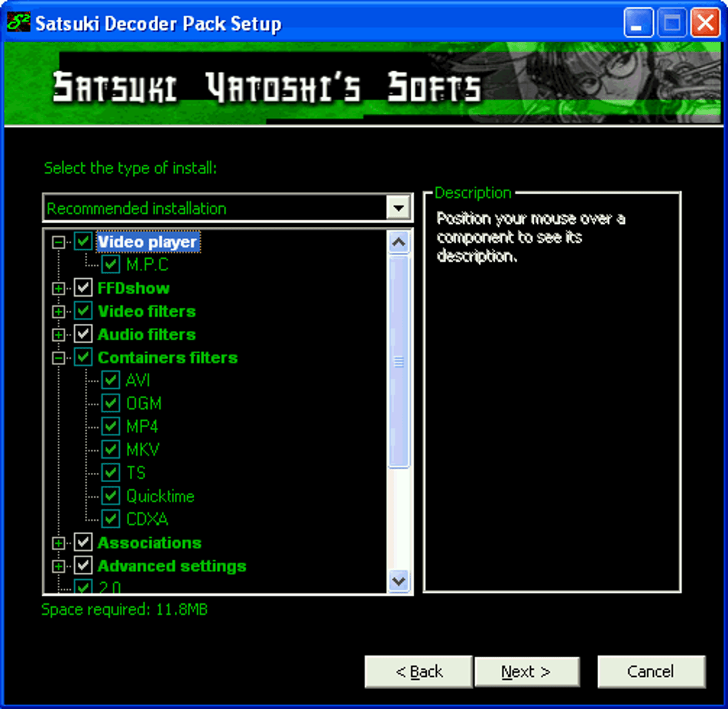
Task: Expand the FFDshow tree node
Action: pos(59,289)
